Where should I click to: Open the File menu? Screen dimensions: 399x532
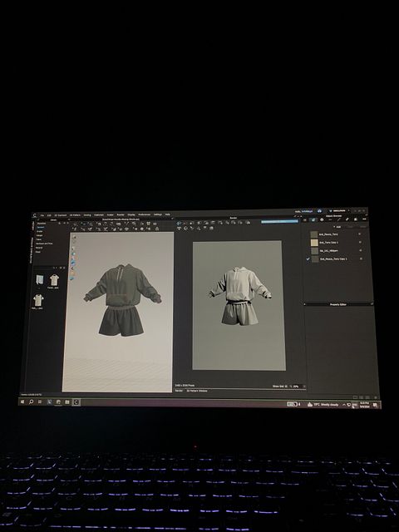(x=42, y=215)
